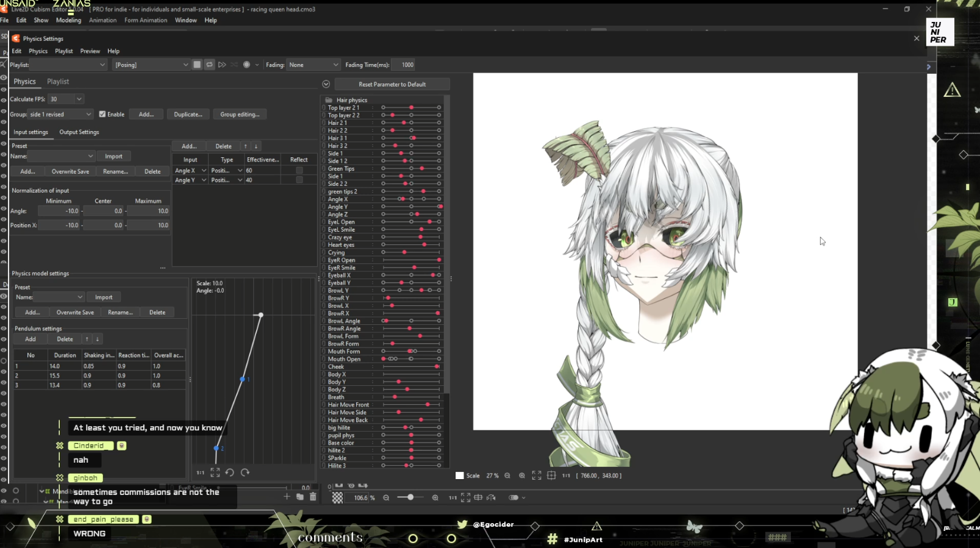The width and height of the screenshot is (980, 548).
Task: Click the Hair physics folder icon
Action: [329, 100]
